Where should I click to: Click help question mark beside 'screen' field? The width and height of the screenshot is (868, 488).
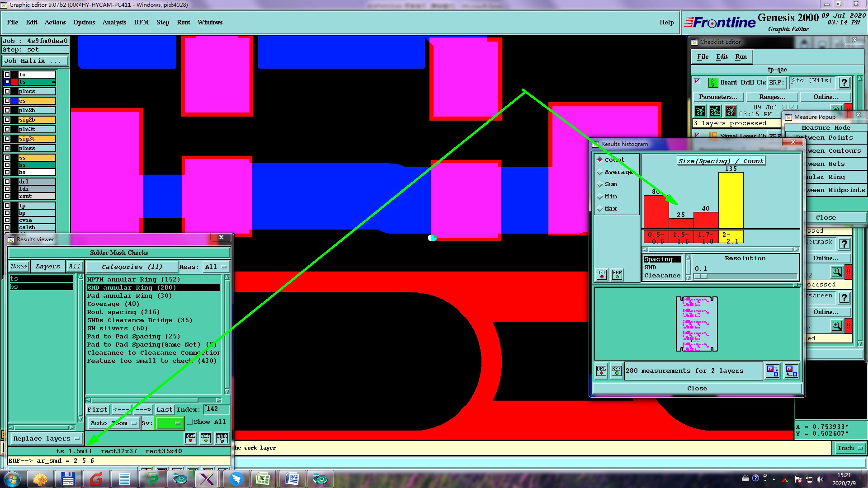click(x=844, y=298)
